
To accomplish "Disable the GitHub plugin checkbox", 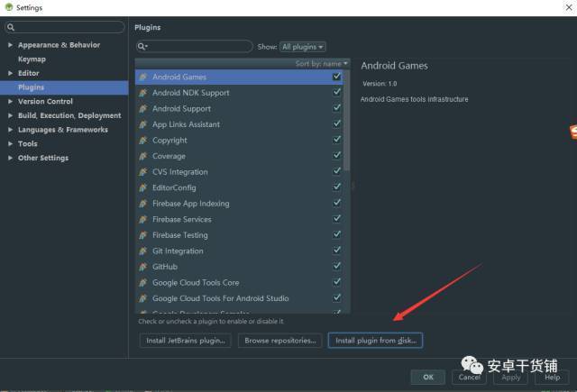I will (336, 266).
